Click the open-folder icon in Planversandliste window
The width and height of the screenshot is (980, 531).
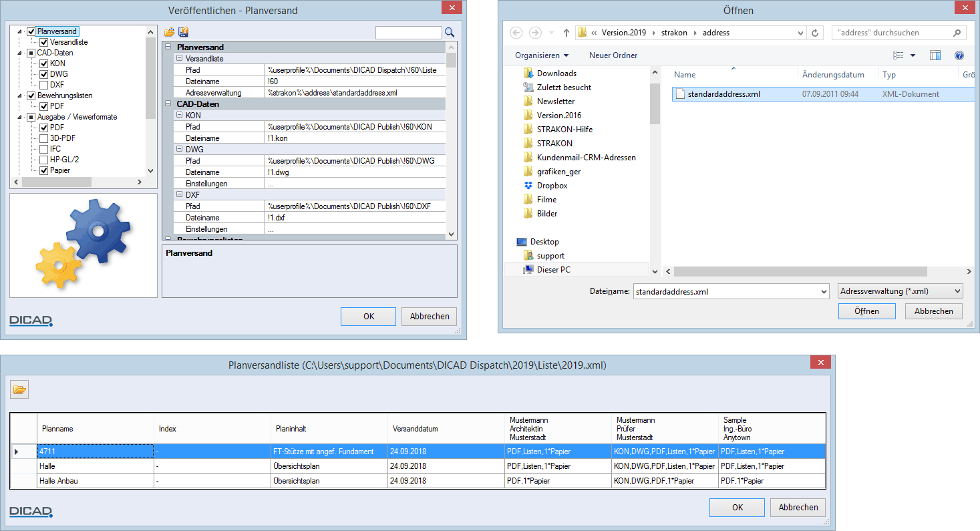coord(20,389)
